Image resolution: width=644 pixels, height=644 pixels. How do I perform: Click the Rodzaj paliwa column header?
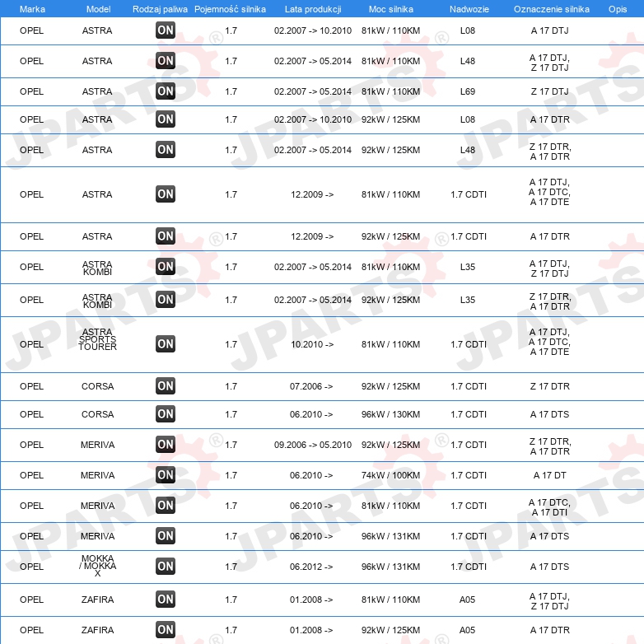click(160, 9)
